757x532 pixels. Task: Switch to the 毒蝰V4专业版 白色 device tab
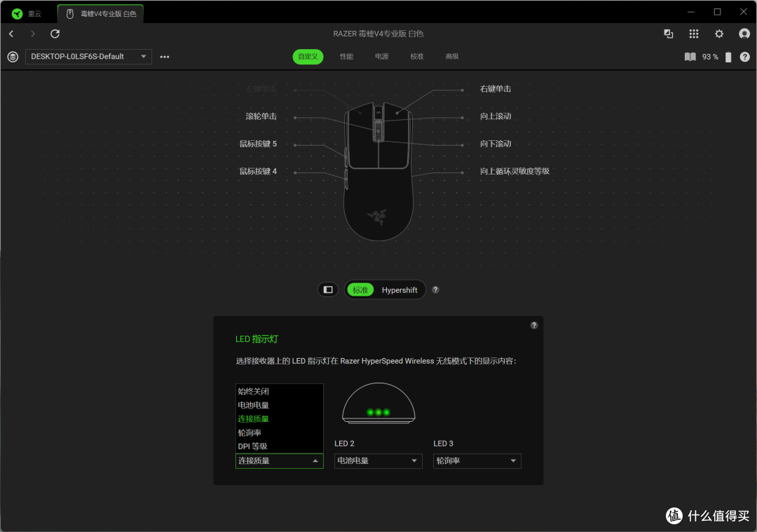pos(101,13)
